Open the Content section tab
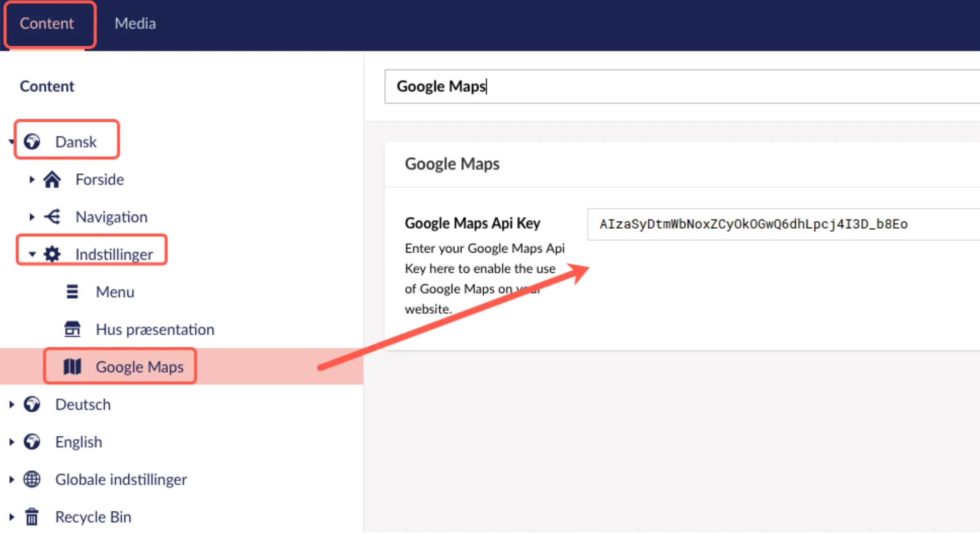Viewport: 980px width, 534px height. tap(47, 23)
